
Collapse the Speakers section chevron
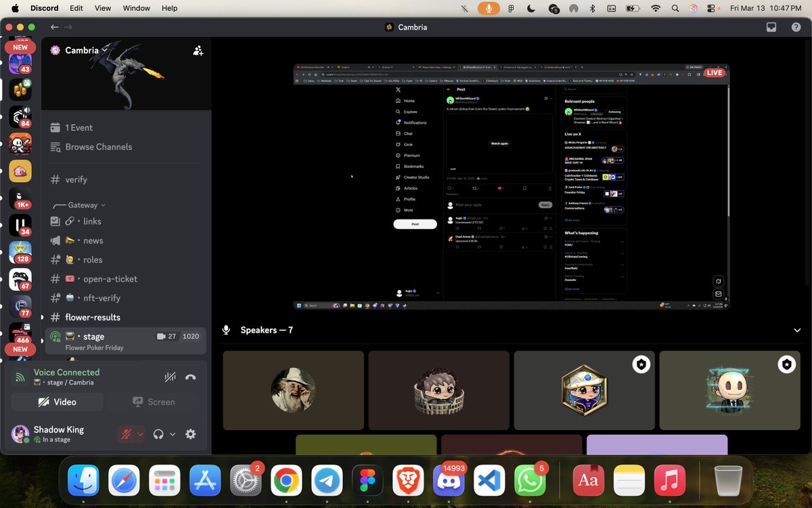[x=797, y=330]
